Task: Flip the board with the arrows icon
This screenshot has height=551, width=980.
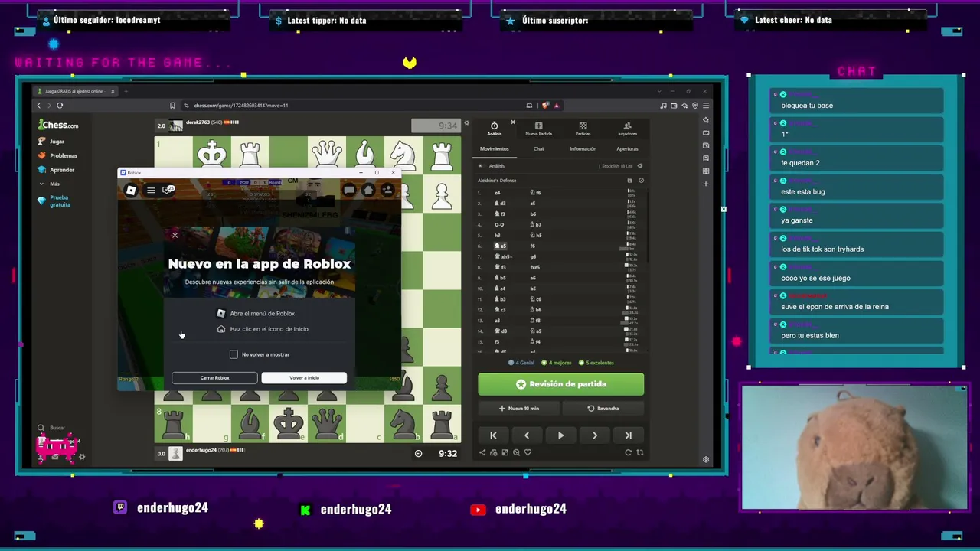Action: (639, 453)
